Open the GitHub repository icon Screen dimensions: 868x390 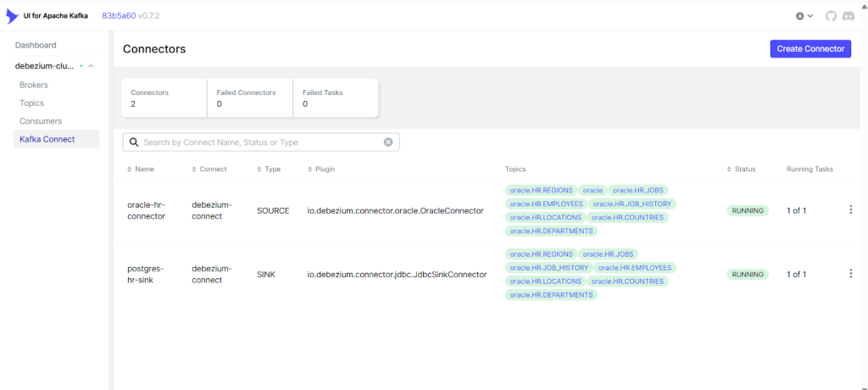pos(830,16)
